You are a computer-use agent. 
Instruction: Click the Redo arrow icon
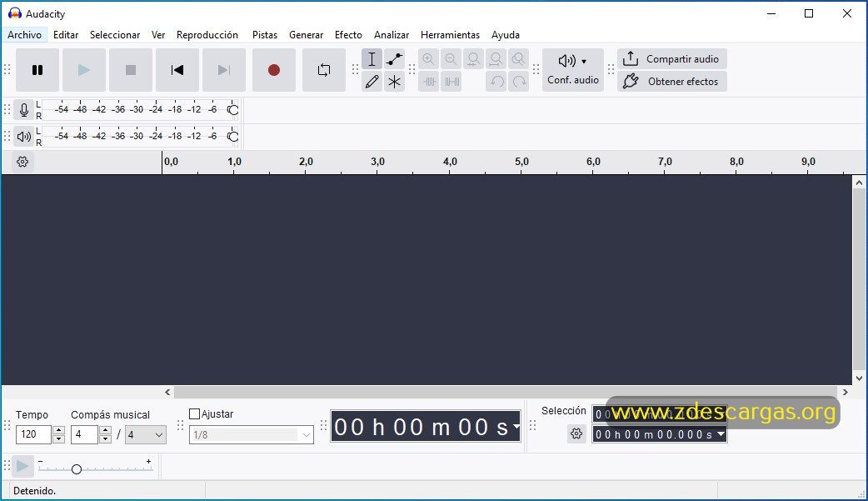coord(519,82)
